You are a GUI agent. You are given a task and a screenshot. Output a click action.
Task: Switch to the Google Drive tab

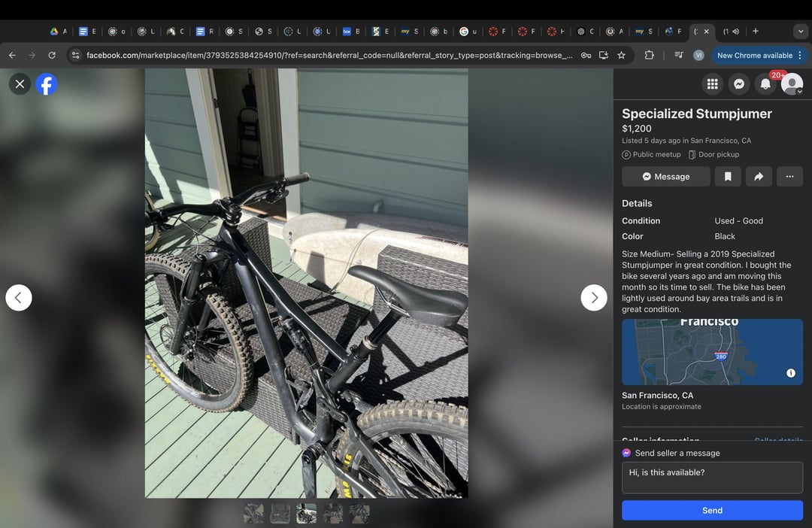coord(59,31)
